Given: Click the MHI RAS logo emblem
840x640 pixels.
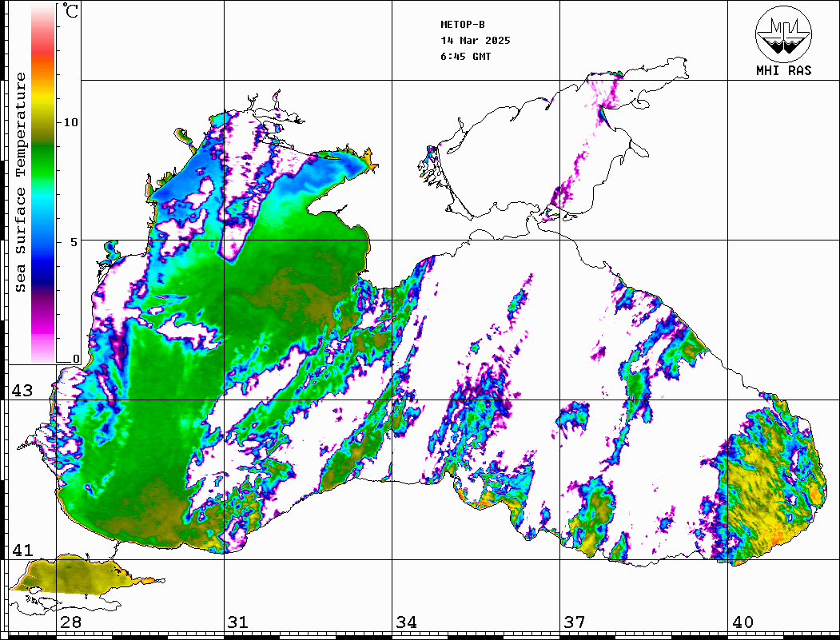Looking at the screenshot, I should click(x=783, y=34).
